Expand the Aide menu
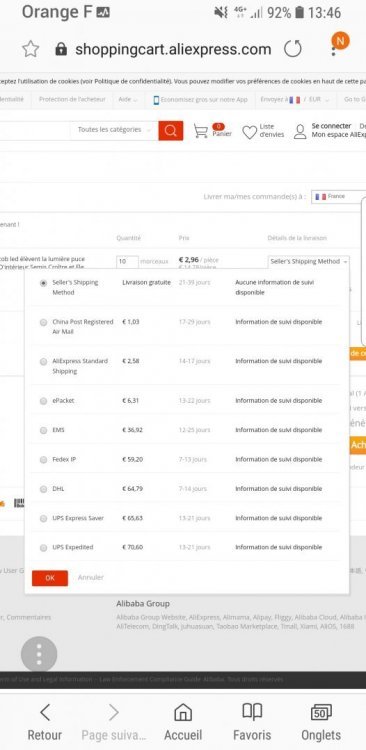Image resolution: width=366 pixels, height=750 pixels. tap(127, 99)
